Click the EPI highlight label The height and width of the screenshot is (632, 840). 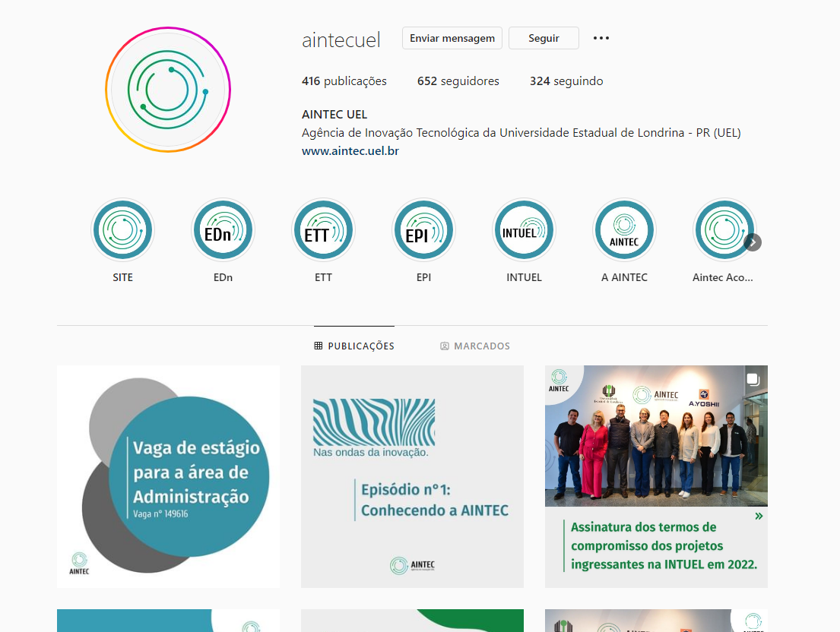pyautogui.click(x=423, y=277)
